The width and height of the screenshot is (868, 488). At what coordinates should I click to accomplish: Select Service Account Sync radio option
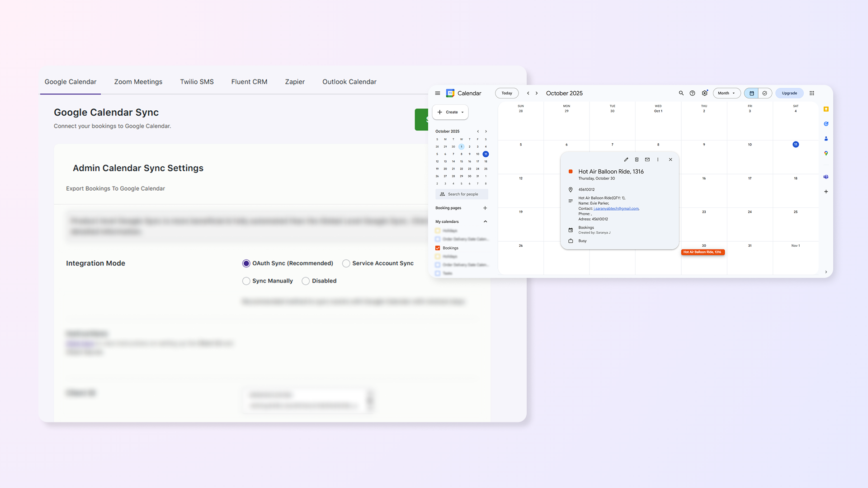[346, 263]
